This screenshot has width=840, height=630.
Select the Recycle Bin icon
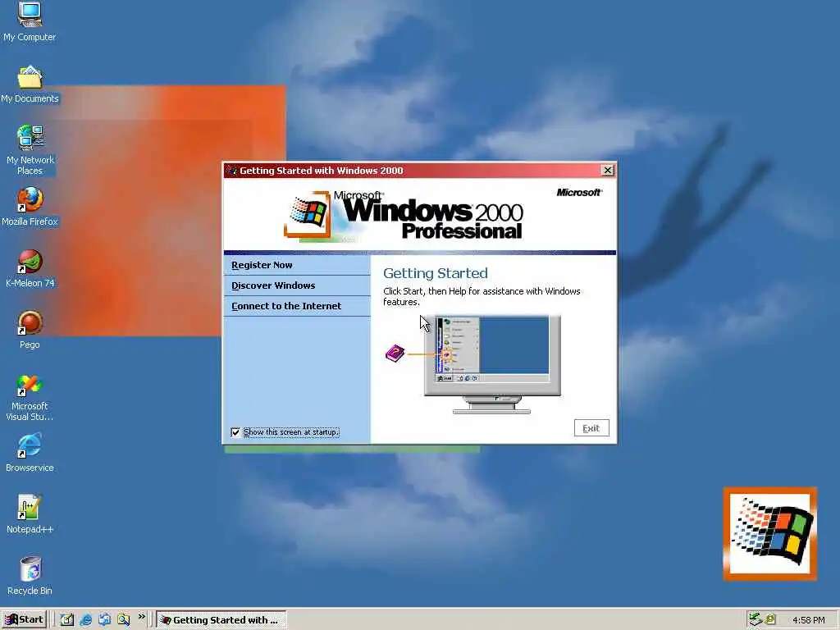30,576
